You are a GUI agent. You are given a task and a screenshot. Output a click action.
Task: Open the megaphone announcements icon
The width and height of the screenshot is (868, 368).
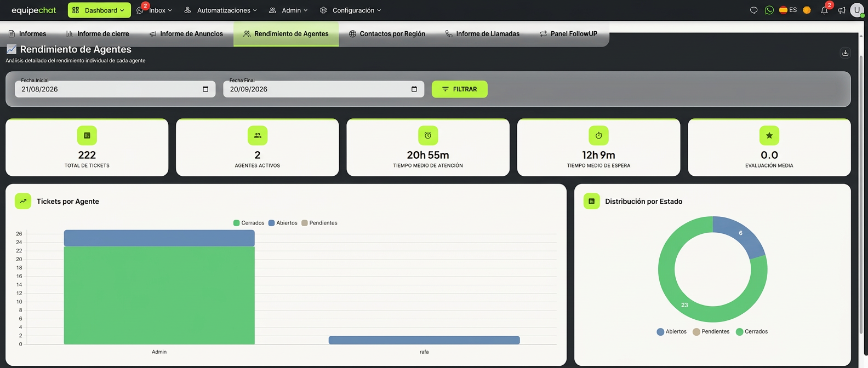click(842, 10)
